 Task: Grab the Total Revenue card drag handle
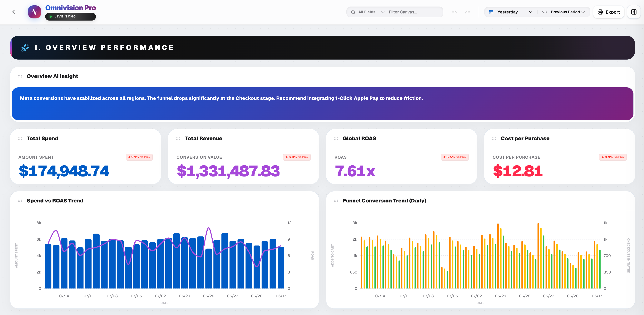(x=178, y=138)
